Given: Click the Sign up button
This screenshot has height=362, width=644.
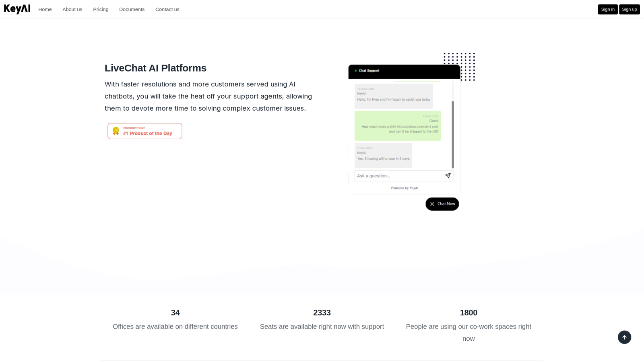Looking at the screenshot, I should tap(630, 9).
